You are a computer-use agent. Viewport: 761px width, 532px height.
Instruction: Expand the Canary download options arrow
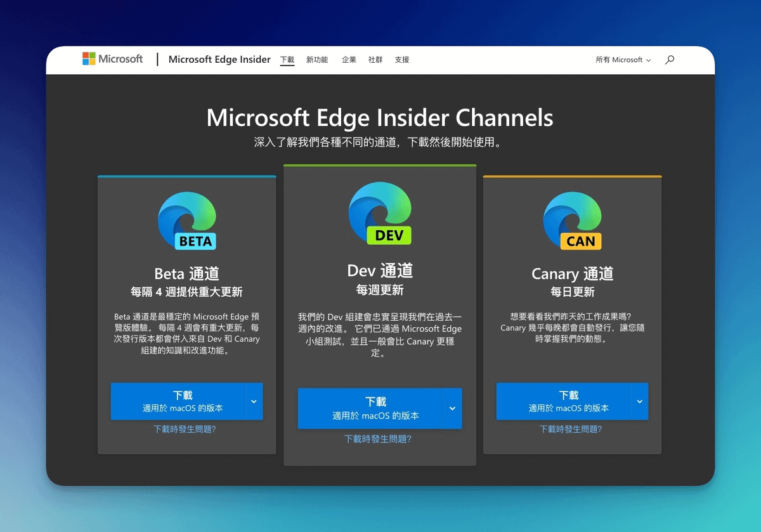[639, 401]
